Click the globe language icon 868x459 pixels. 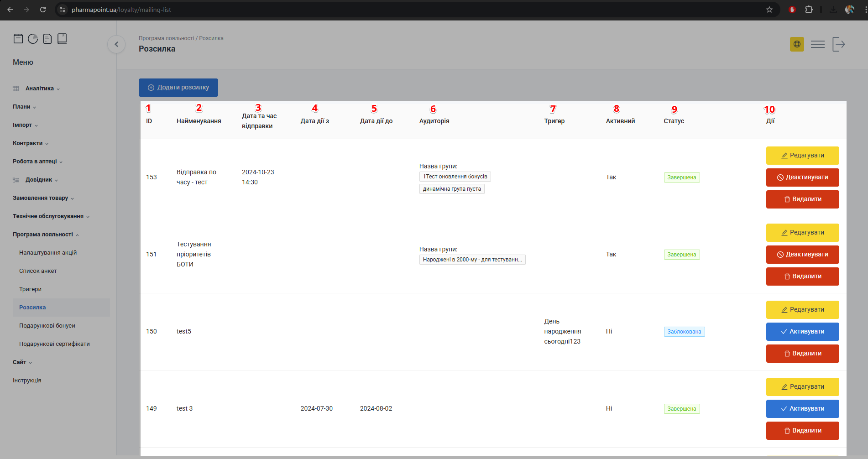coord(797,44)
